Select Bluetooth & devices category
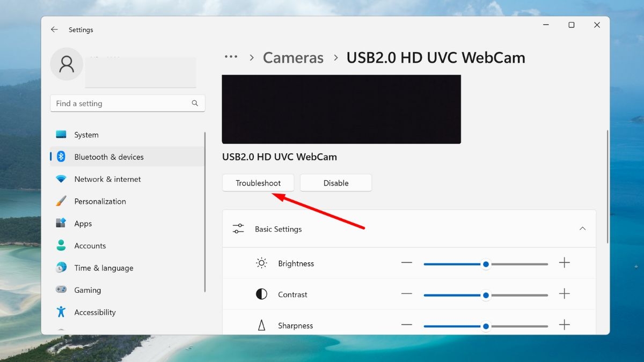The image size is (644, 362). pos(127,157)
